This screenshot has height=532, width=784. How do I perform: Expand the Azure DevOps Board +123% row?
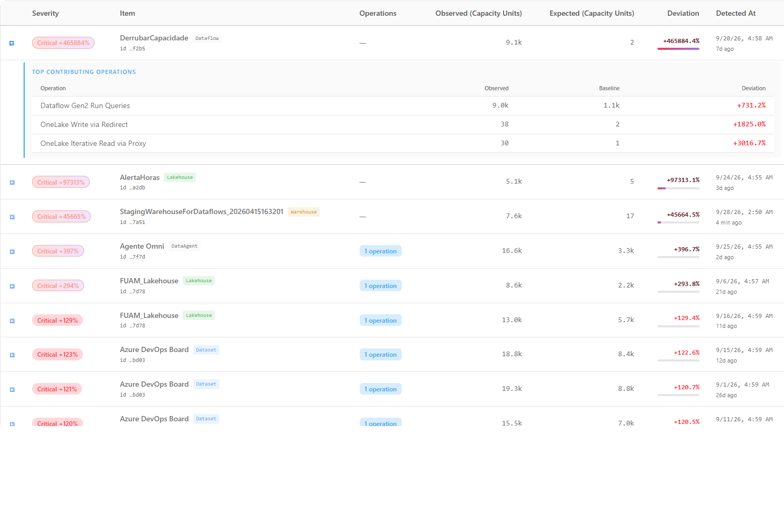(x=12, y=355)
